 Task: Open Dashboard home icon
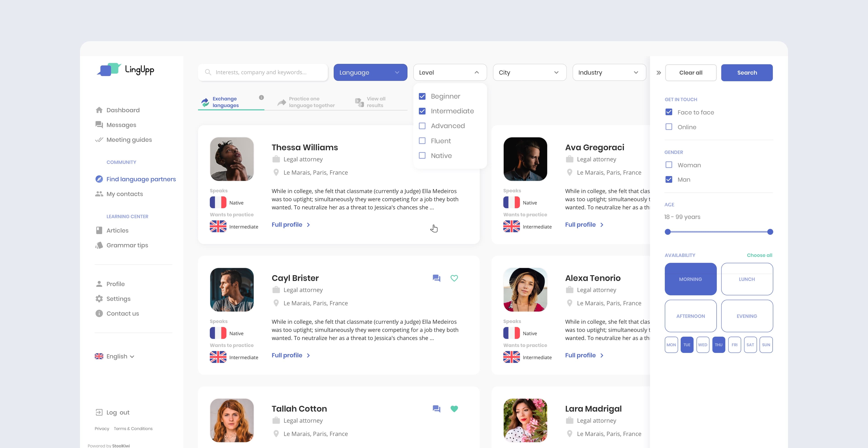coord(99,110)
